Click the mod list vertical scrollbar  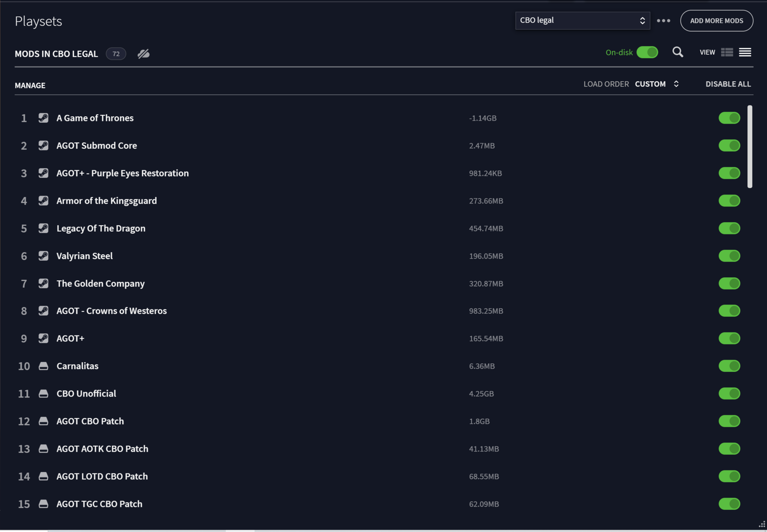click(750, 146)
